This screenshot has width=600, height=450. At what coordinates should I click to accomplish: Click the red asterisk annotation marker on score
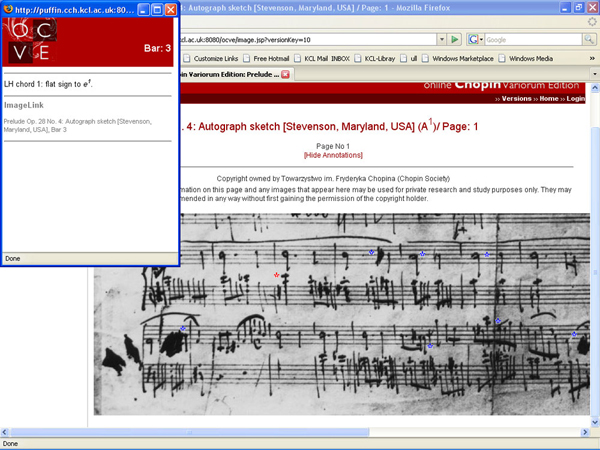click(x=277, y=275)
